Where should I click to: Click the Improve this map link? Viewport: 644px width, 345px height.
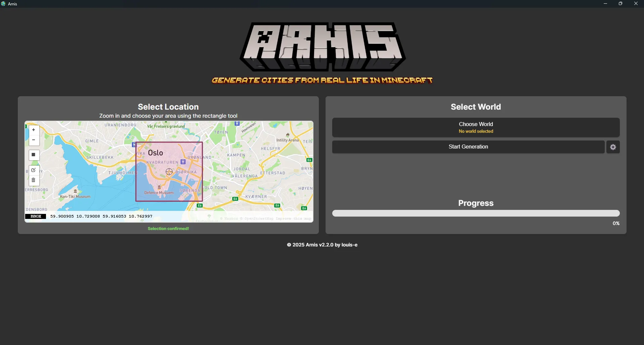(x=293, y=219)
